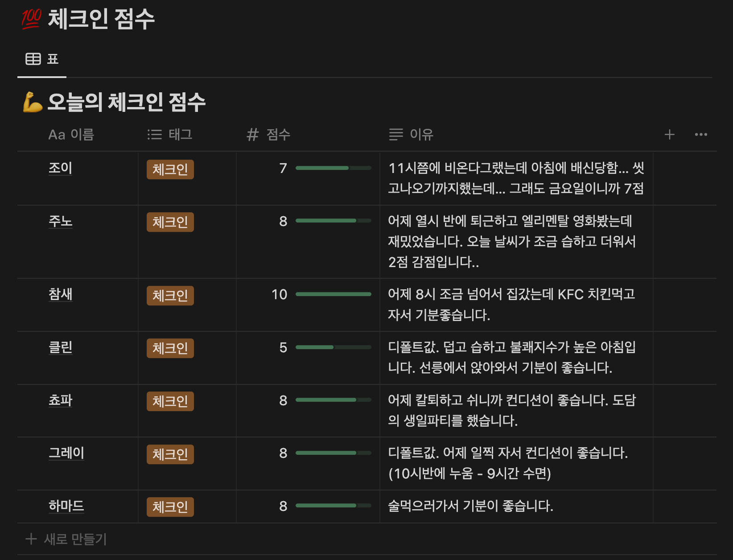Click the flexed bicep database icon

33,102
